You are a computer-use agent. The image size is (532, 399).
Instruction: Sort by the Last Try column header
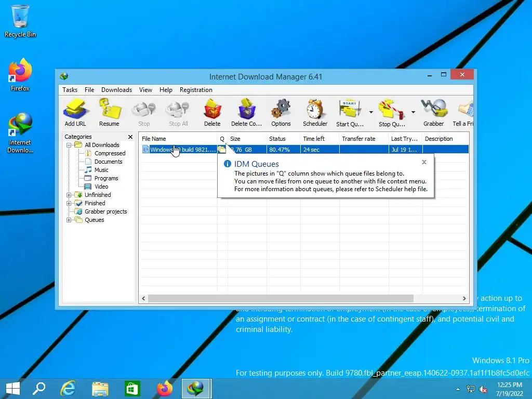[405, 139]
